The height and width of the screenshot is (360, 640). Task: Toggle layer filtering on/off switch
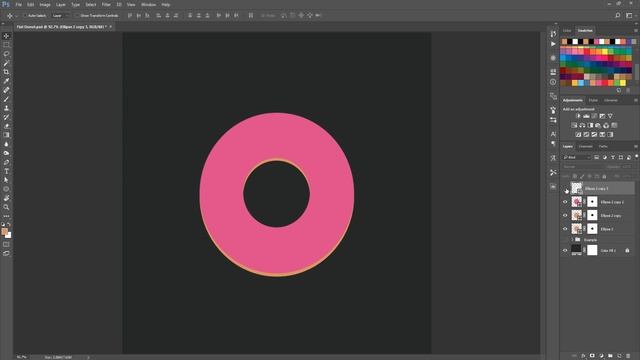[x=636, y=157]
